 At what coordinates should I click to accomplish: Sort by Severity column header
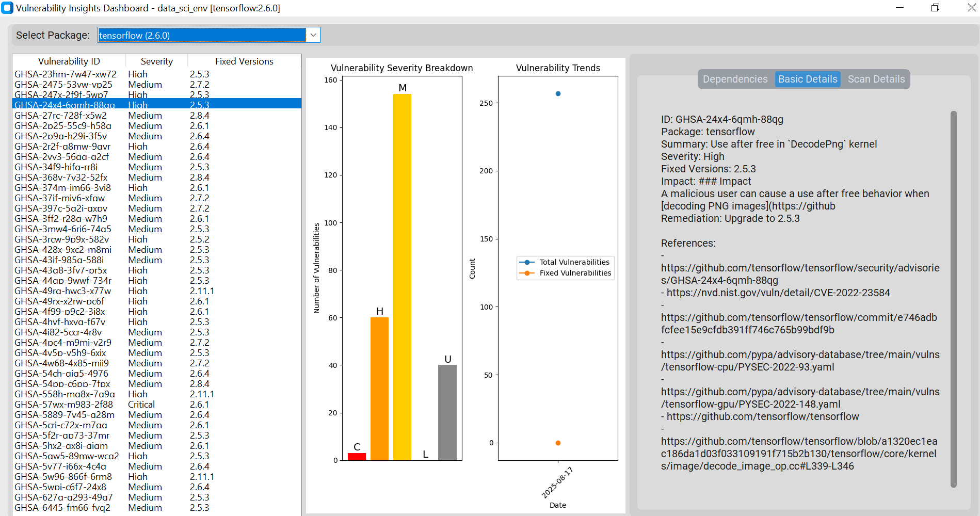(157, 61)
